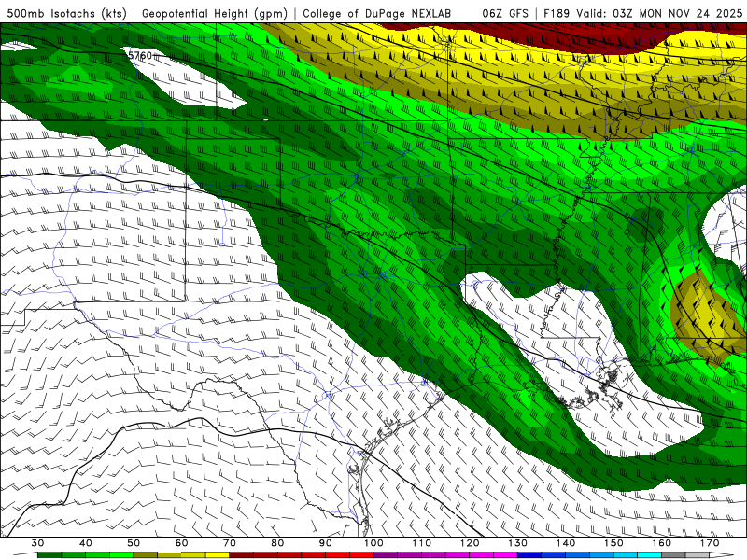Click the '500mb Isotachs (kts)' title text
The image size is (747, 560).
tap(65, 13)
